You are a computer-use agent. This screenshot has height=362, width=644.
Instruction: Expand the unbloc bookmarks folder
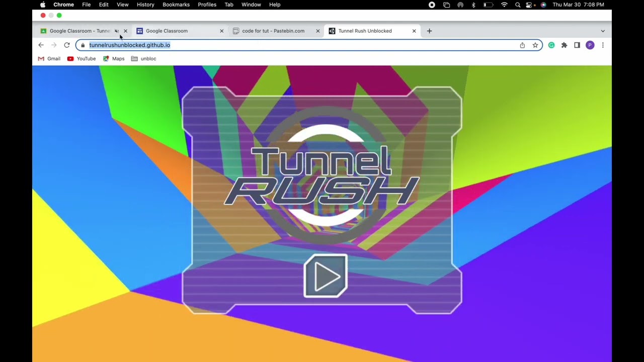(143, 59)
